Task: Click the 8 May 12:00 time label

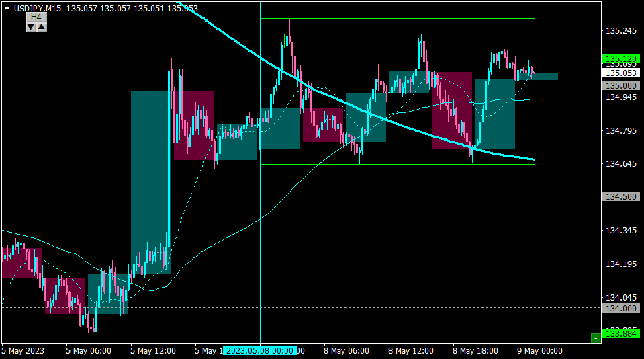Action: coord(411,351)
